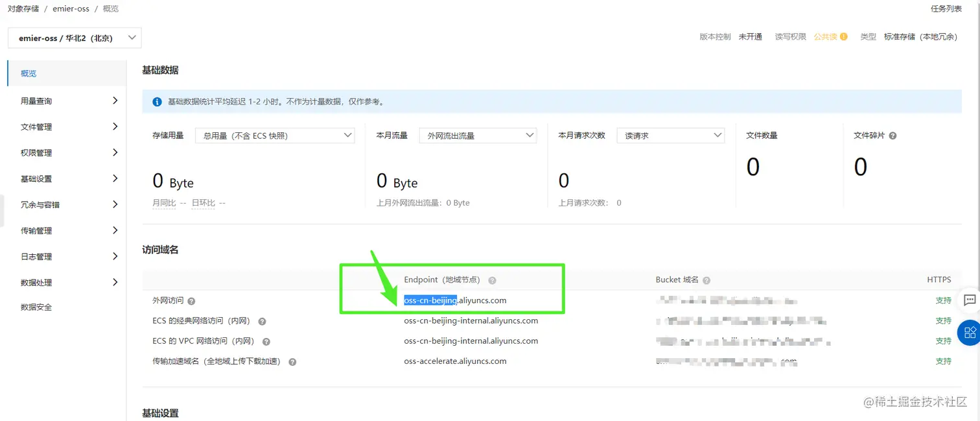Click 支持 in 传输加速域名 row

click(x=943, y=361)
